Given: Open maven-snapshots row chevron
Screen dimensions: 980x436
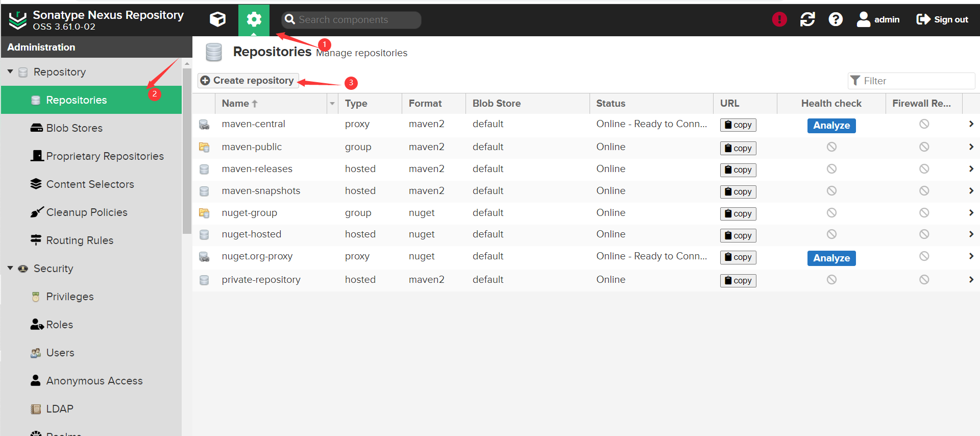Looking at the screenshot, I should [971, 191].
